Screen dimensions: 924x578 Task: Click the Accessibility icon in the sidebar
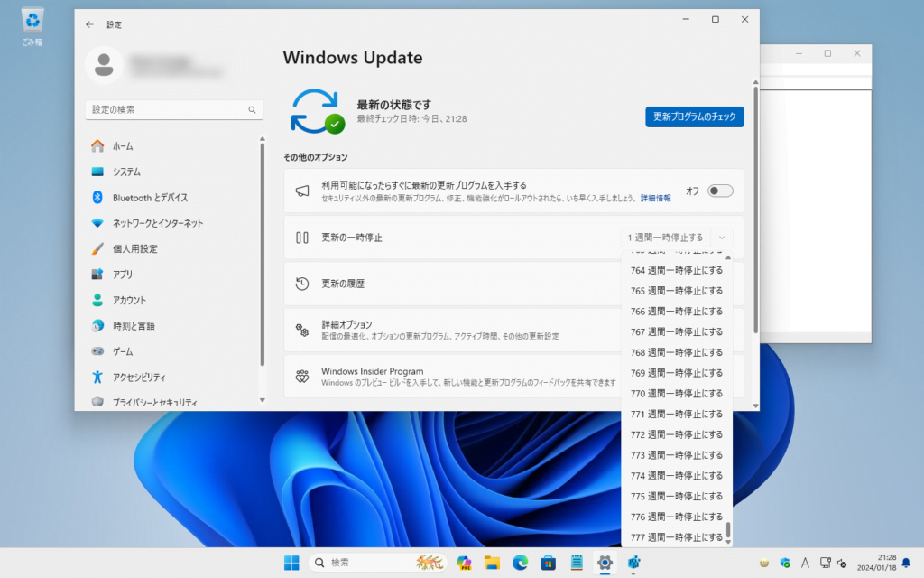pyautogui.click(x=97, y=377)
